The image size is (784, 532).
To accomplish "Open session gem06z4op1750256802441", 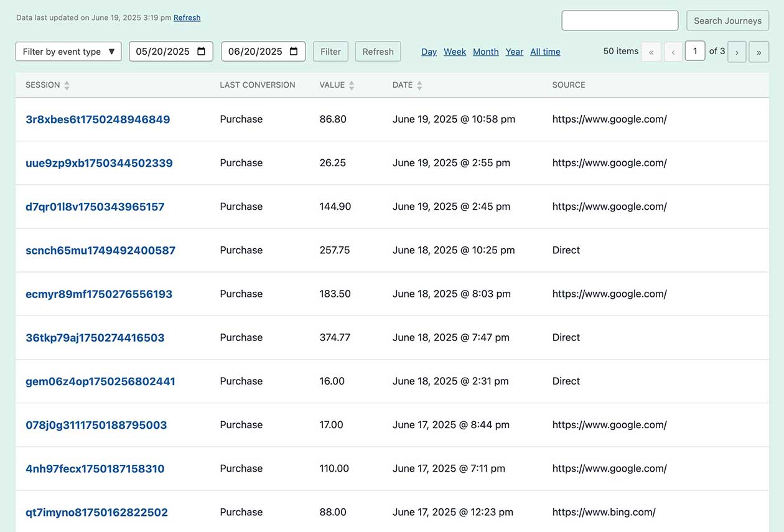I will pos(100,381).
